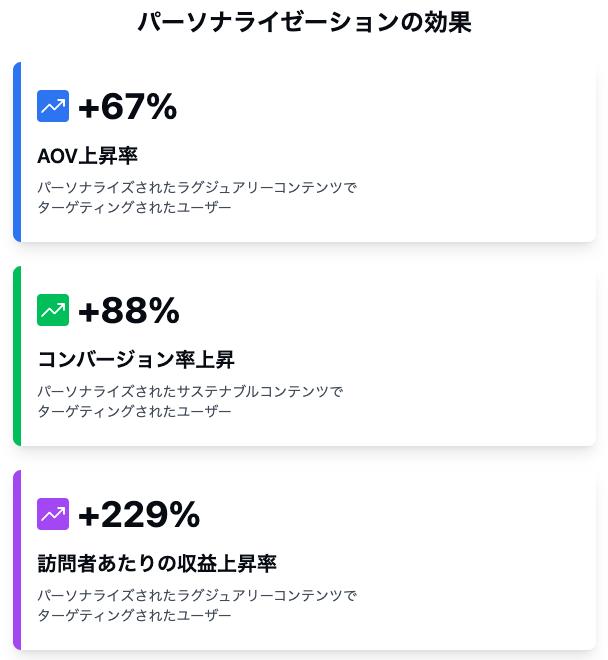Click the コンバージョン率上昇 heading
The width and height of the screenshot is (608, 660).
(136, 359)
